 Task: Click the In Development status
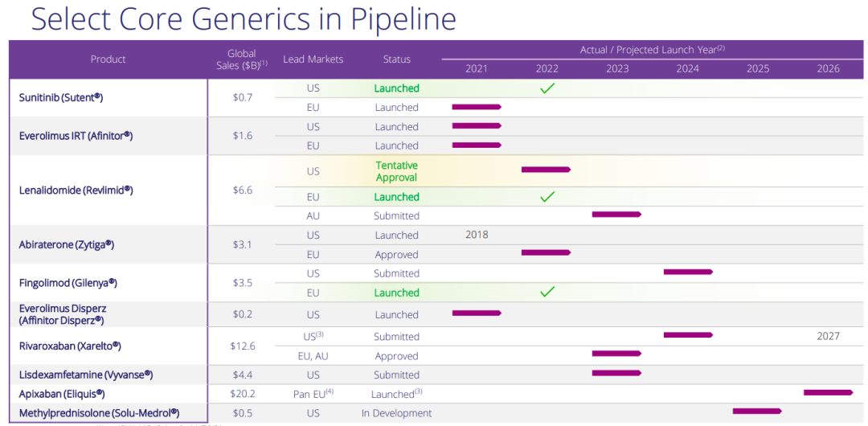tap(396, 412)
